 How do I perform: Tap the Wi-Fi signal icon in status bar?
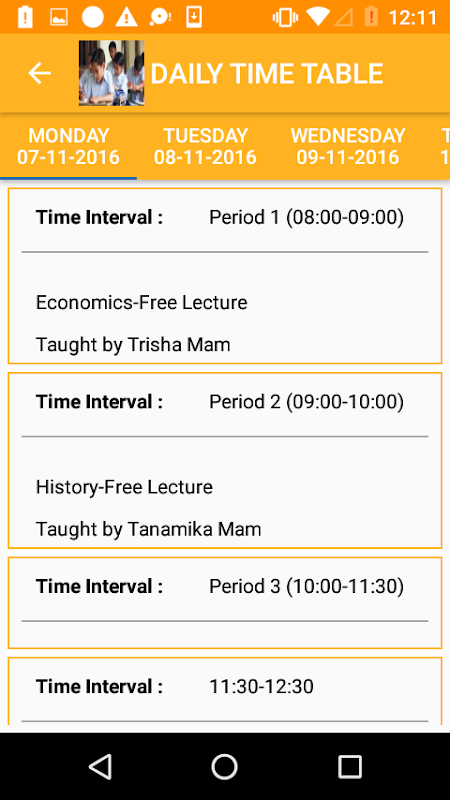[318, 17]
